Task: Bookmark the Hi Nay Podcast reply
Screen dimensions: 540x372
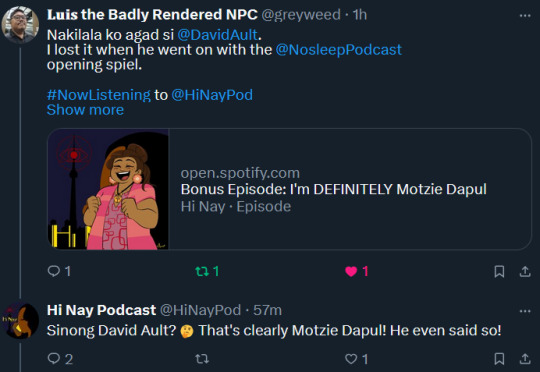Action: (x=499, y=359)
